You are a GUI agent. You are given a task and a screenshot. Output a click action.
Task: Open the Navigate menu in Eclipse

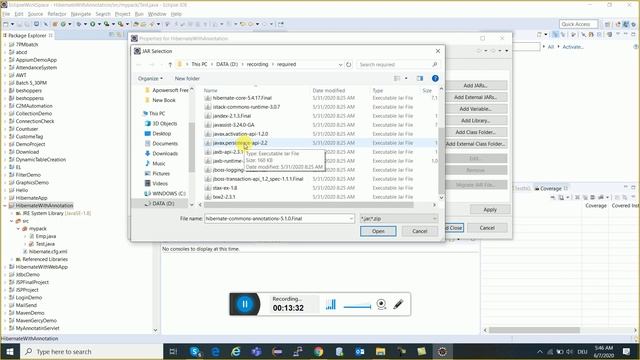[x=81, y=14]
